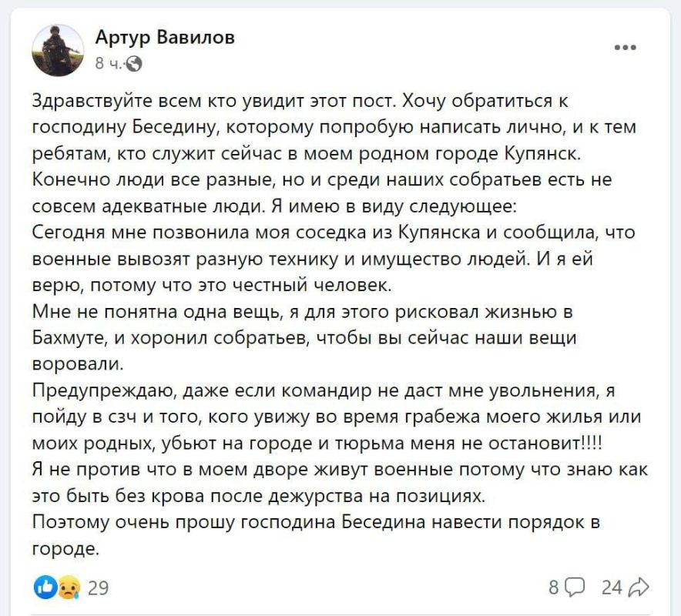Click the line starting with Предупреждаю
Viewport: 681px width, 616px height.
[x=324, y=391]
